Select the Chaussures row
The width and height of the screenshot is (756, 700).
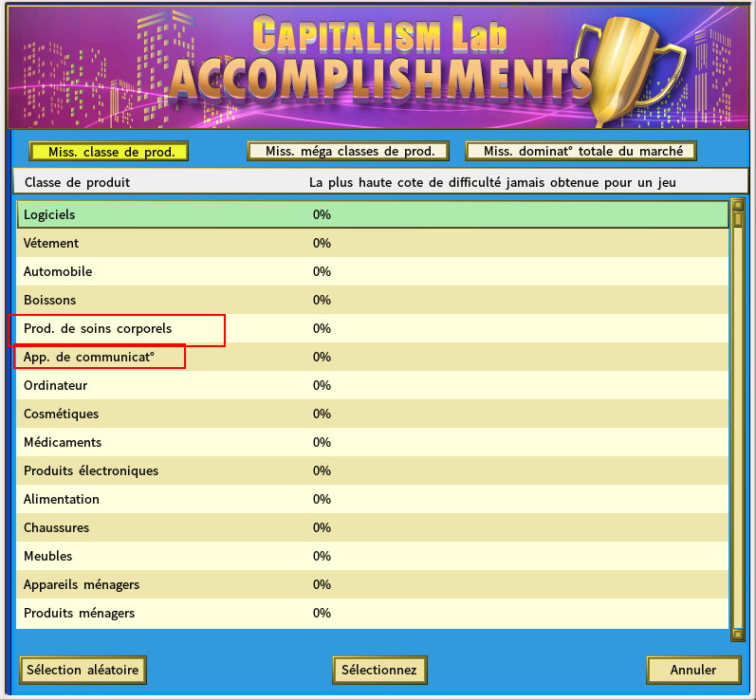tap(372, 527)
